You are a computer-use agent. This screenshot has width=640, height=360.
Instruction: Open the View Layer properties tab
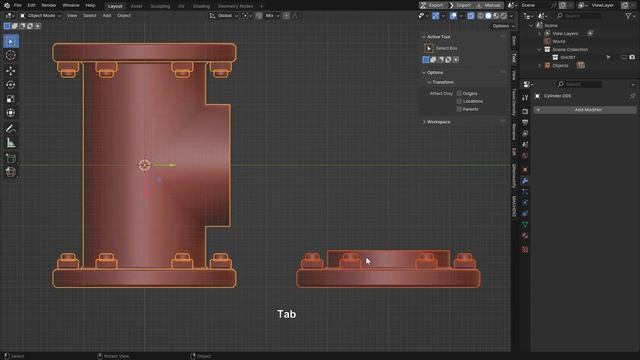[525, 133]
